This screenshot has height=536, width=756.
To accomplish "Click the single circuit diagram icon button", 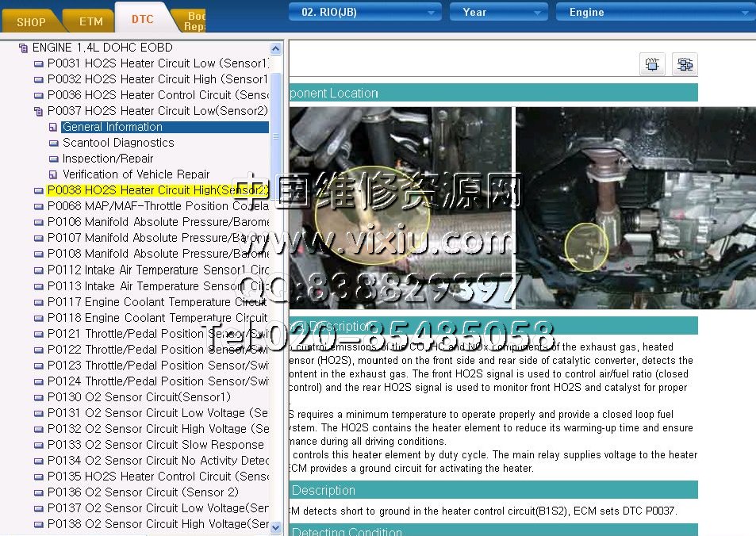I will point(652,64).
